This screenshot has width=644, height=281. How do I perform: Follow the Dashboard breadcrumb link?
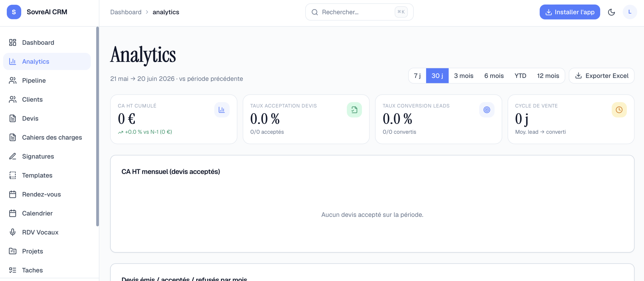pyautogui.click(x=126, y=12)
